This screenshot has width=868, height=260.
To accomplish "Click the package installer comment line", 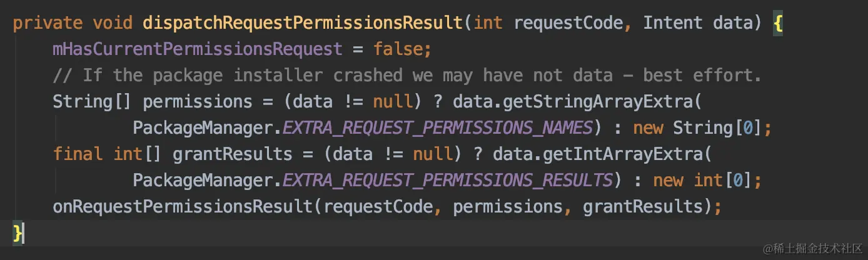I will click(406, 76).
